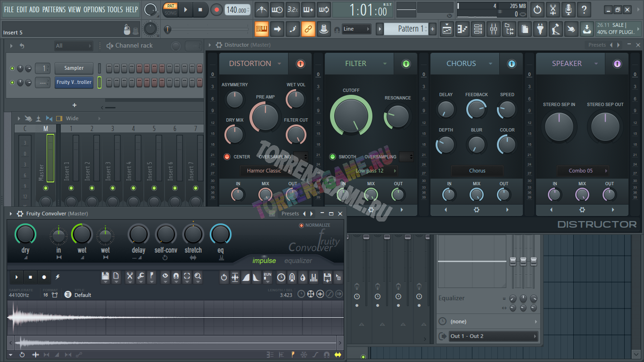This screenshot has height=362, width=644.
Task: Switch to the equalizer tab in Convolver
Action: click(x=298, y=261)
